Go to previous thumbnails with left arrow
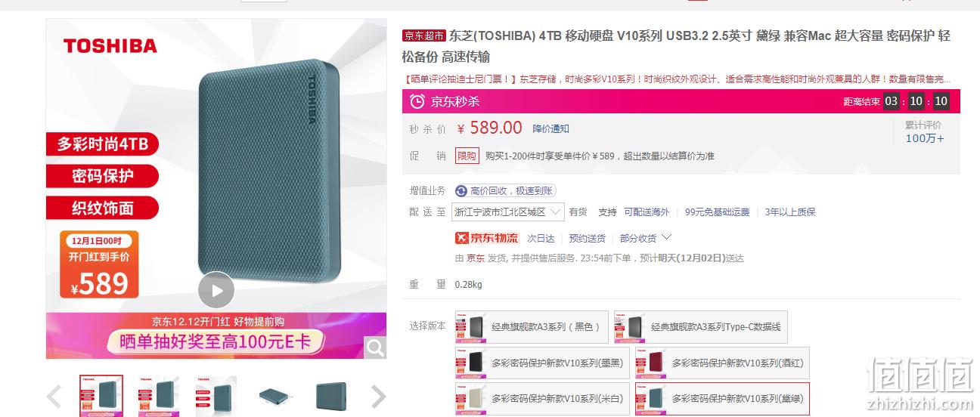 coord(54,396)
